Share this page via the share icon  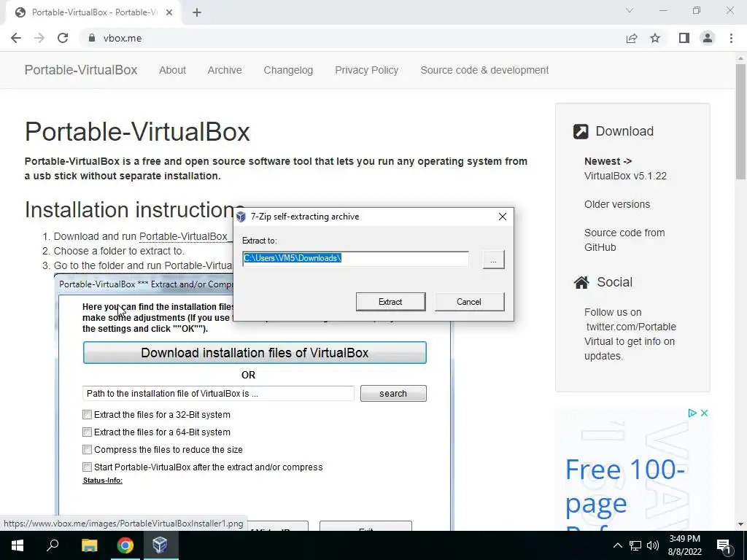pos(632,38)
